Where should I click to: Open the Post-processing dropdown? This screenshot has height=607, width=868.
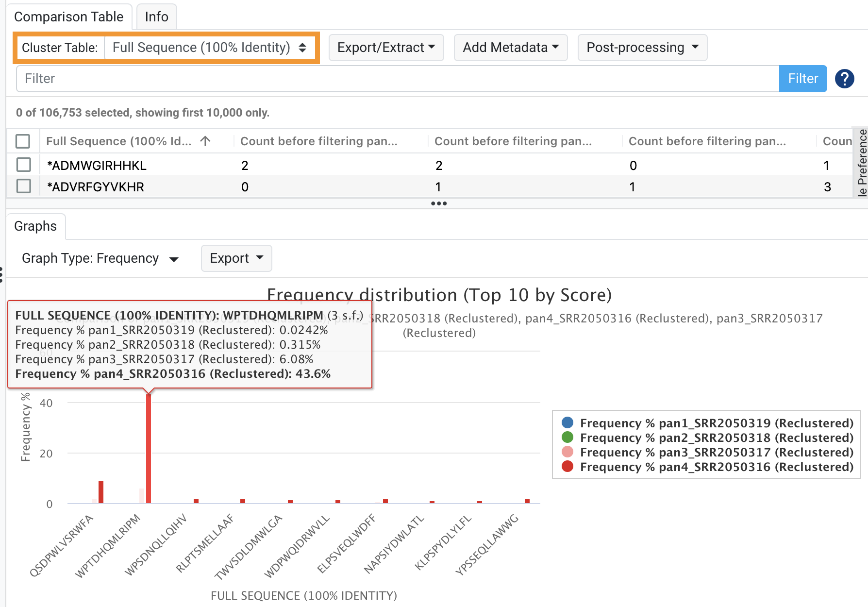[642, 48]
